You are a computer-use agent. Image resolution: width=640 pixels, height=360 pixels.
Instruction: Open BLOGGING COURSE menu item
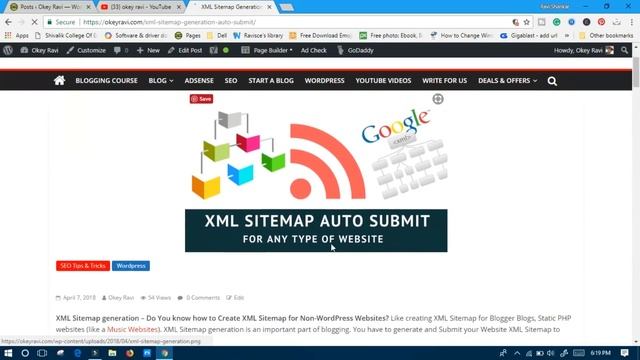click(106, 81)
